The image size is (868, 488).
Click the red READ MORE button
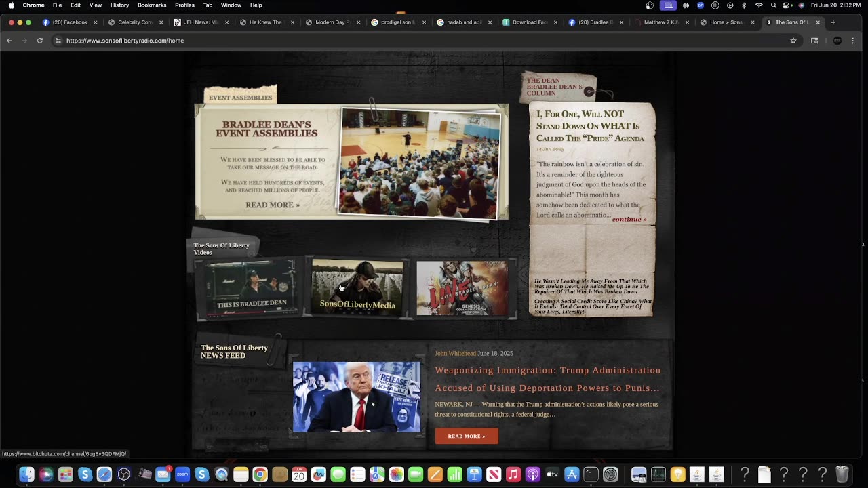point(467,436)
